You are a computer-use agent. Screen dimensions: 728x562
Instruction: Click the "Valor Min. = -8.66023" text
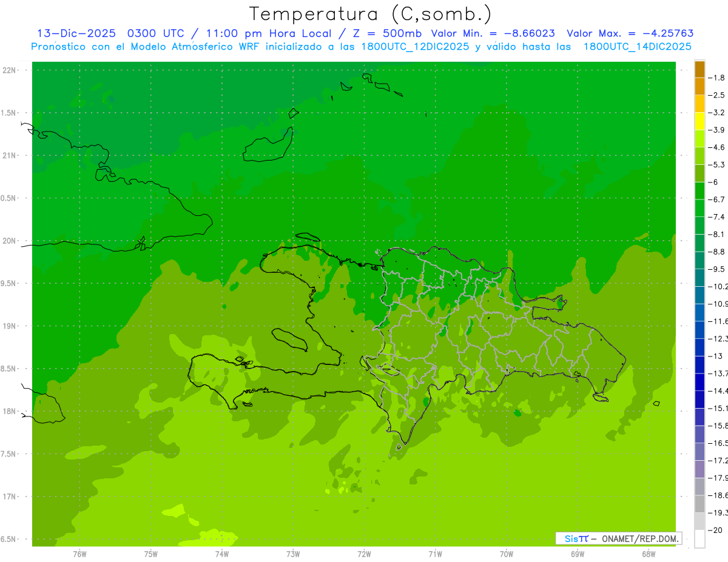493,33
